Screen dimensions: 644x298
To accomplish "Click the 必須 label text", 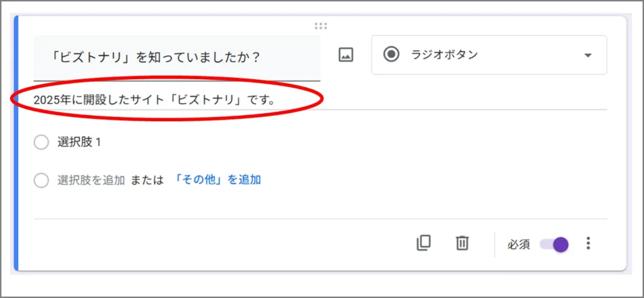I will 519,244.
